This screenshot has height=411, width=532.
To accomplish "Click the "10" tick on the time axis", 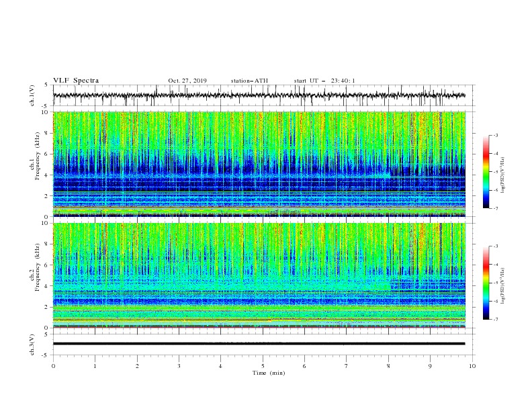I will click(x=472, y=366).
